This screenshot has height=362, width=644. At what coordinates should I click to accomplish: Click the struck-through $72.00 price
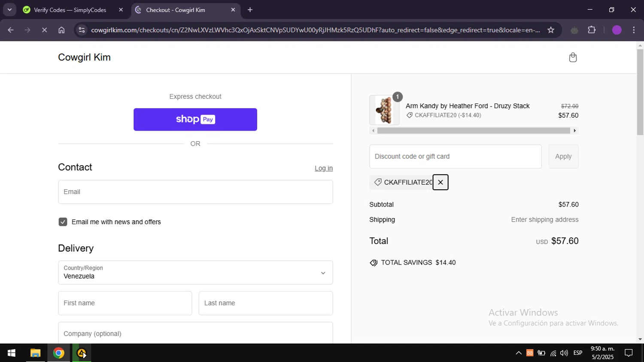pyautogui.click(x=570, y=106)
